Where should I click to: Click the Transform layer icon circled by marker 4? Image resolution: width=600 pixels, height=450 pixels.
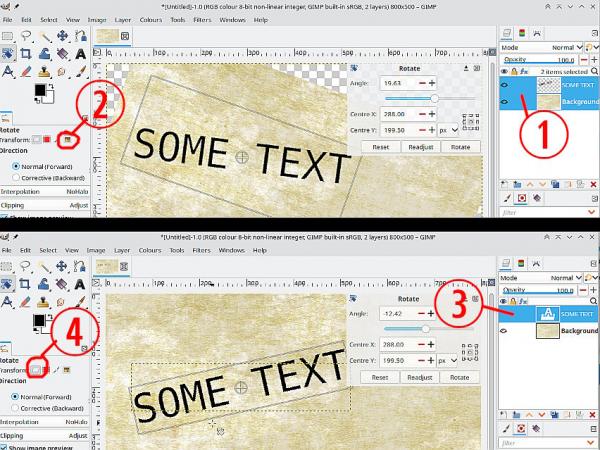pos(36,370)
